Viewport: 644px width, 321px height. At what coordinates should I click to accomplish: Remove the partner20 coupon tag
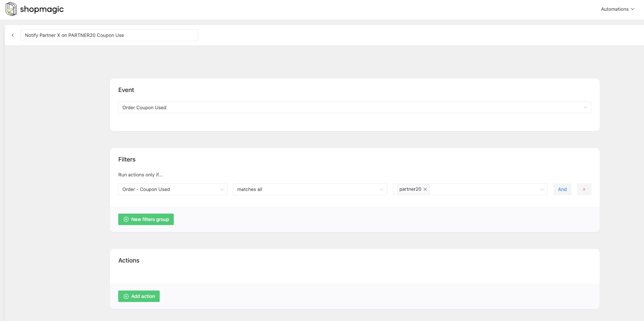tap(425, 189)
